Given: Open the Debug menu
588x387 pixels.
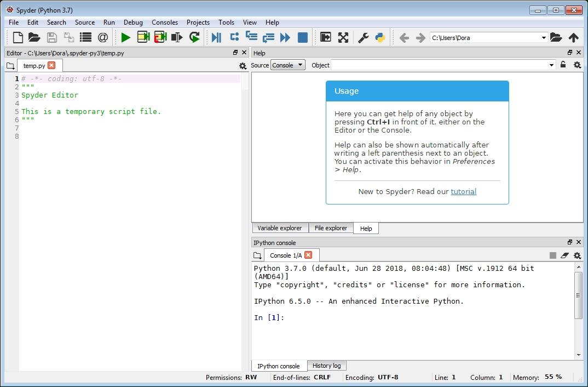Looking at the screenshot, I should [x=133, y=22].
